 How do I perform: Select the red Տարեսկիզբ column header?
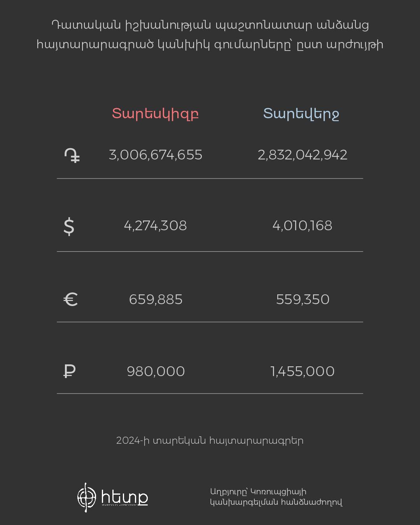coord(155,114)
